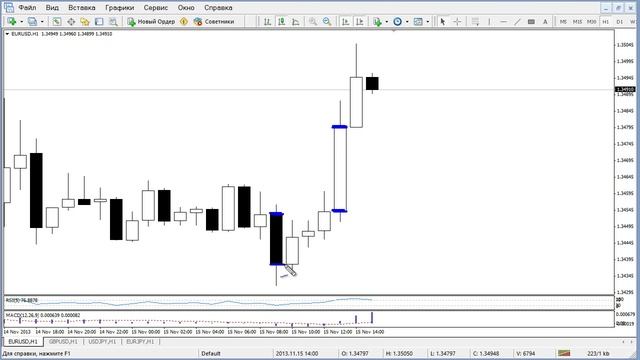Switch to the GBPUSD,H1 chart tab
Image resolution: width=640 pixels, height=360 pixels.
[x=63, y=342]
